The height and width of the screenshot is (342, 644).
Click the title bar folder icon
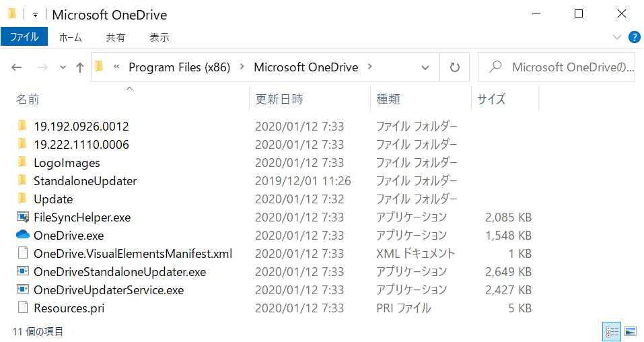tap(12, 14)
